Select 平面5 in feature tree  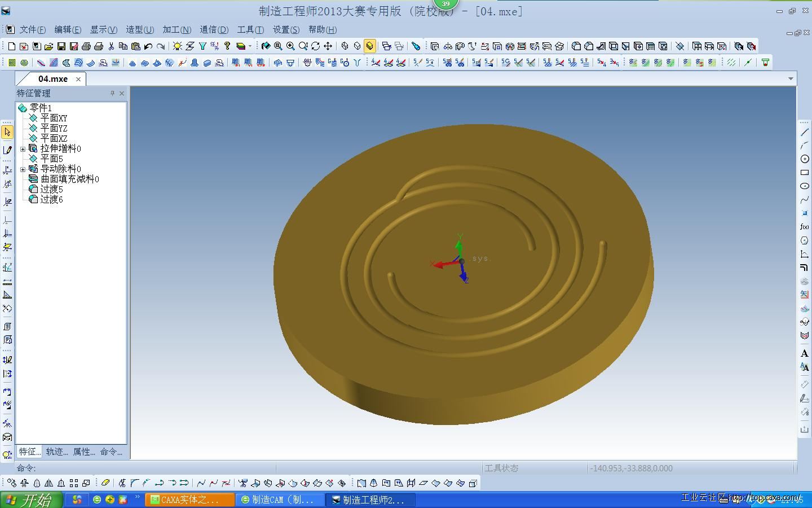point(51,159)
